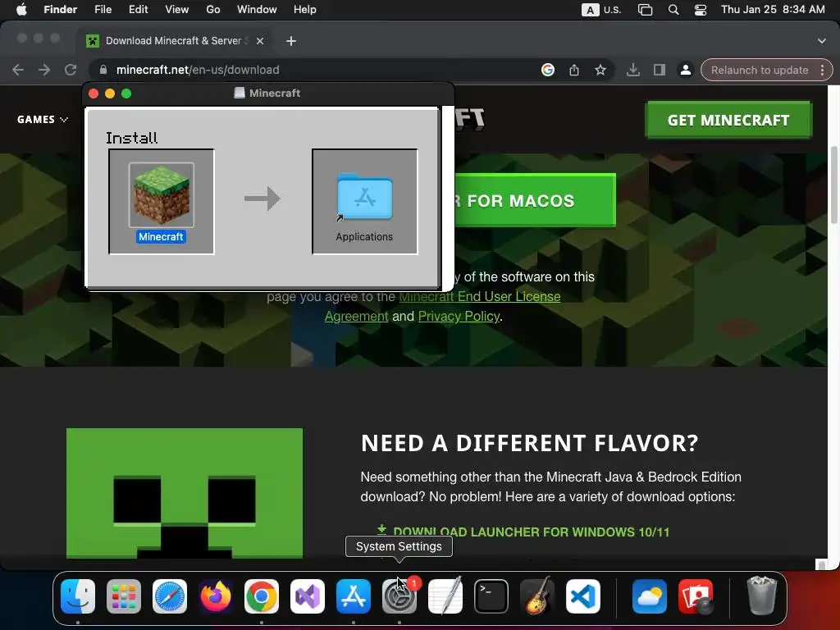Screen dimensions: 840x630
Task: Go back in Chrome browser history
Action: coord(18,70)
